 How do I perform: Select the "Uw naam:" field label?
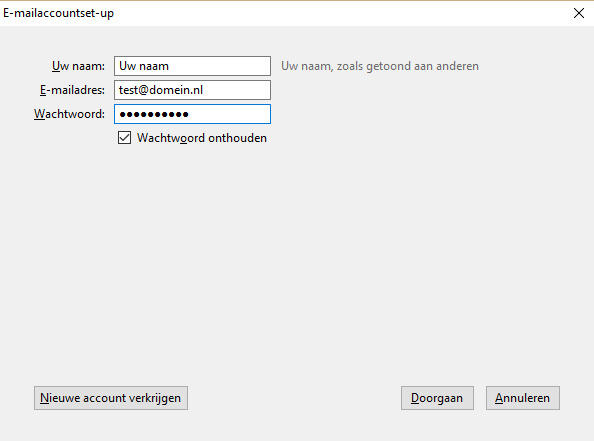coord(78,66)
